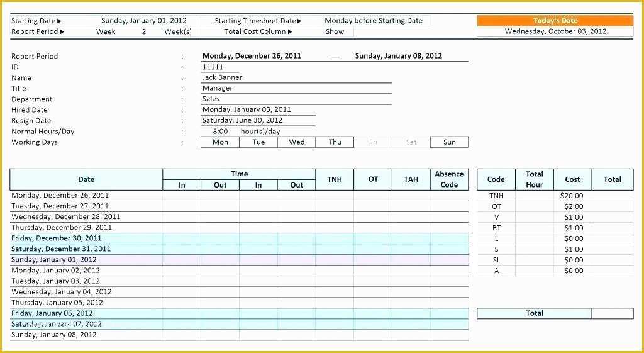The height and width of the screenshot is (353, 644).
Task: Click the TNH column header in timesheet
Action: tap(335, 179)
